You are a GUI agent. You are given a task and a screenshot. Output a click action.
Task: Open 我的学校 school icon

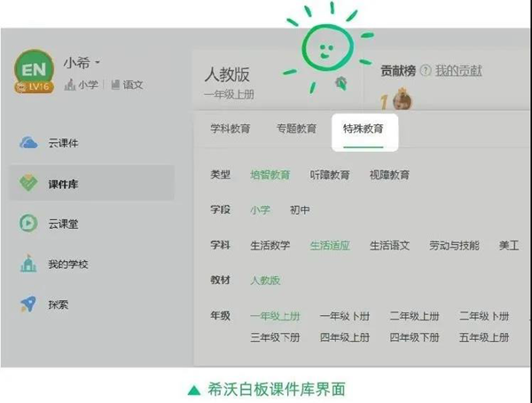point(28,264)
